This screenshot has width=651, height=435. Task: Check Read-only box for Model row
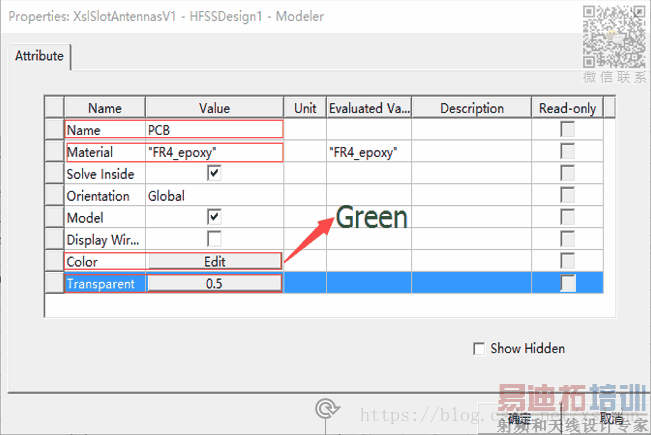pos(567,217)
